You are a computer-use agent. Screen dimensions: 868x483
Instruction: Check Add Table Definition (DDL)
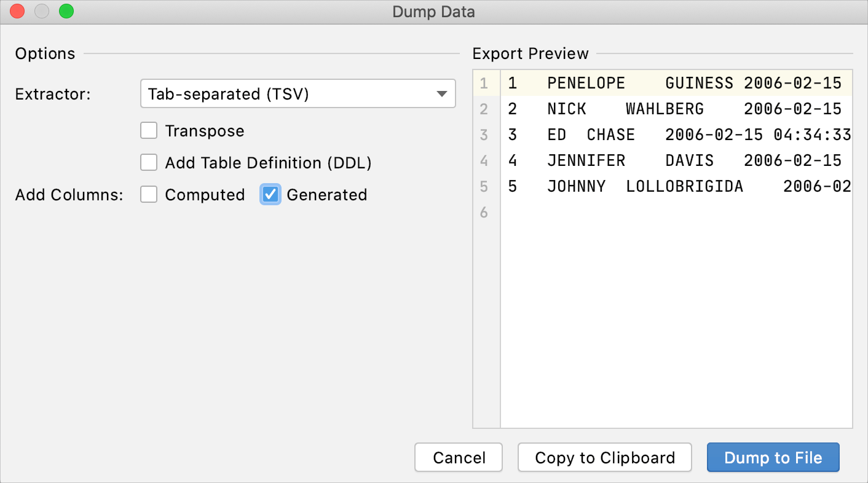click(x=149, y=163)
